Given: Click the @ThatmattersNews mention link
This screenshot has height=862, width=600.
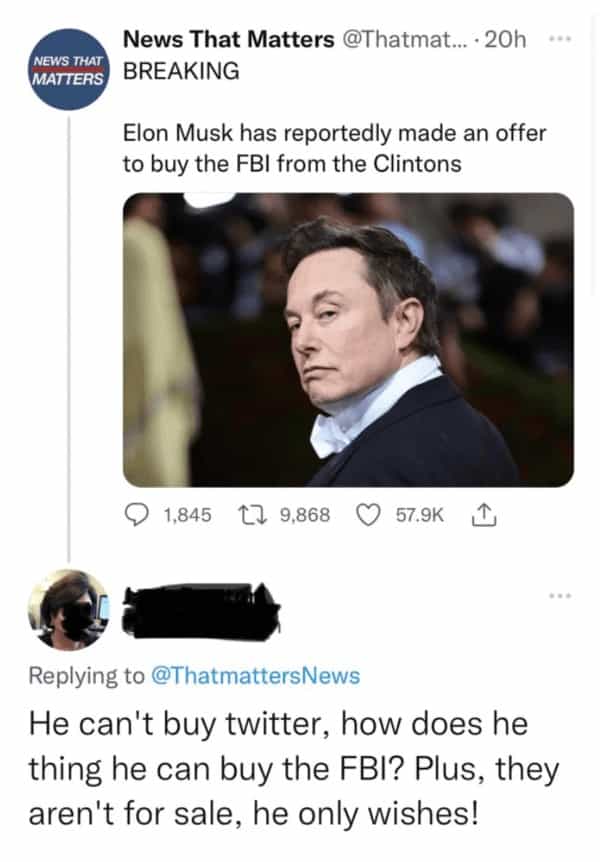Looking at the screenshot, I should click(254, 675).
